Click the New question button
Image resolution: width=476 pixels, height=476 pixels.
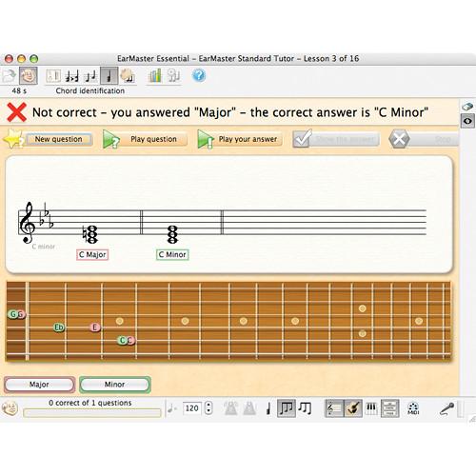coord(59,139)
